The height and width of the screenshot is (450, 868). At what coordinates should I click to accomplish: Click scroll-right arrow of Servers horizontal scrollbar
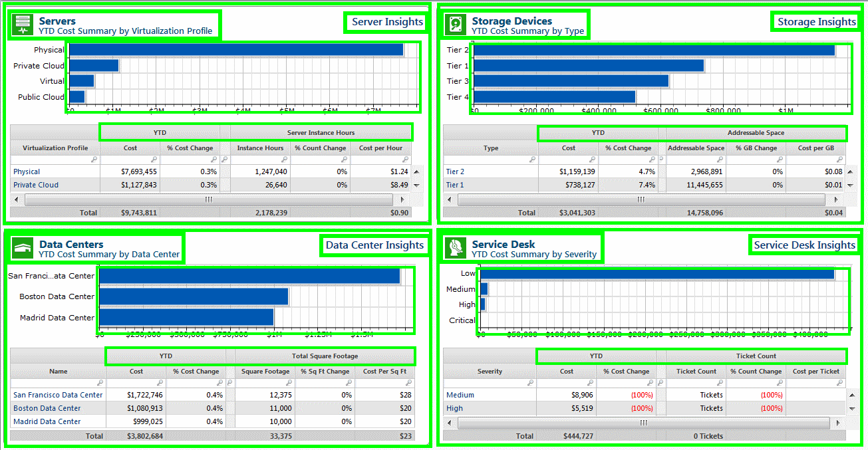[x=402, y=199]
